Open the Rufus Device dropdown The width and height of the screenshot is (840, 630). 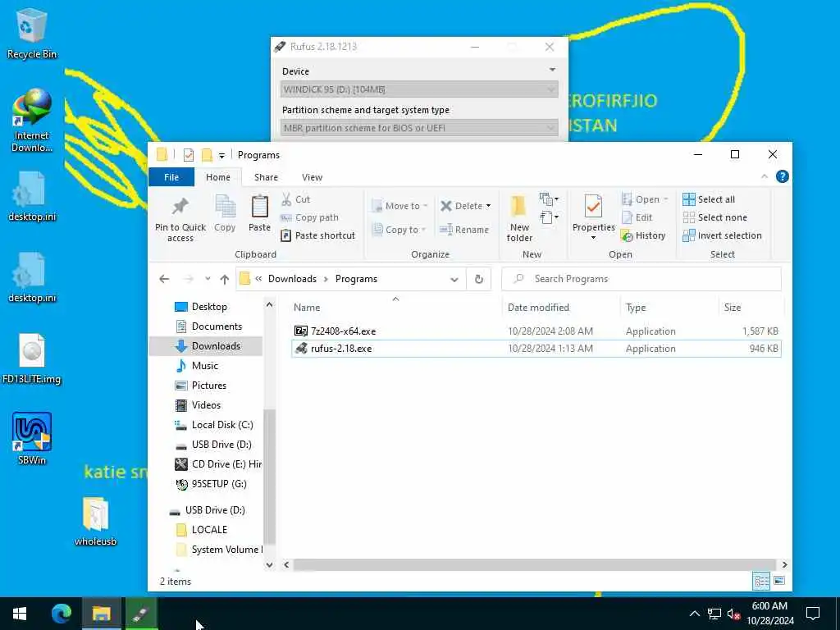click(419, 89)
